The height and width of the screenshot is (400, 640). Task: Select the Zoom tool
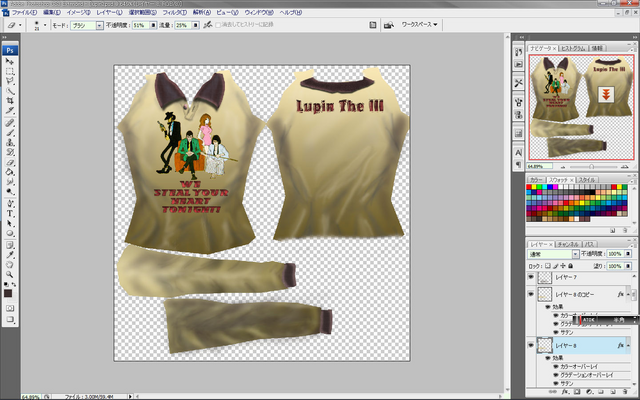pyautogui.click(x=10, y=275)
